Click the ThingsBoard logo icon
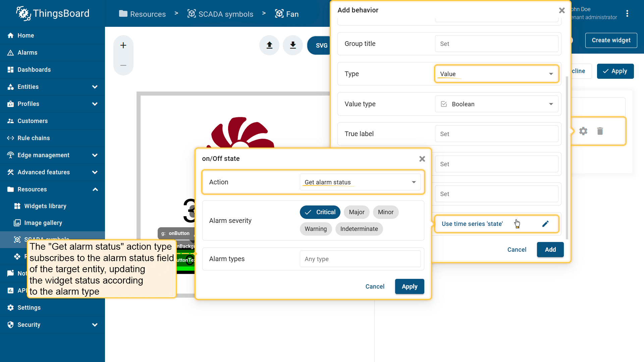Image resolution: width=644 pixels, height=362 pixels. 23,13
